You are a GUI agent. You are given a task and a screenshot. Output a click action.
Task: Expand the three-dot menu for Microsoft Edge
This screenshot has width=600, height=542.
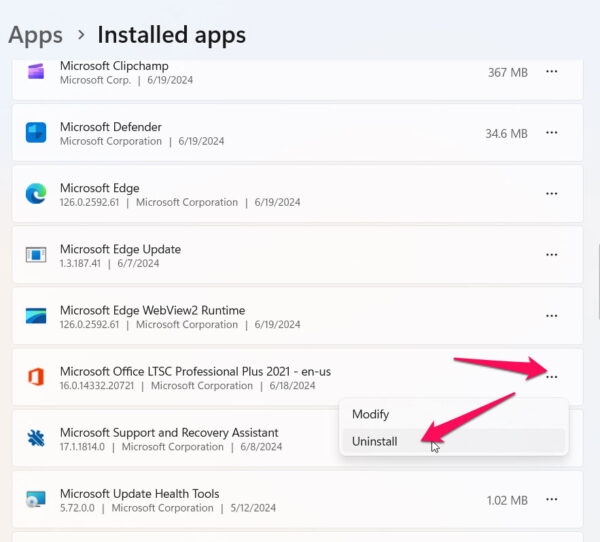click(x=551, y=194)
